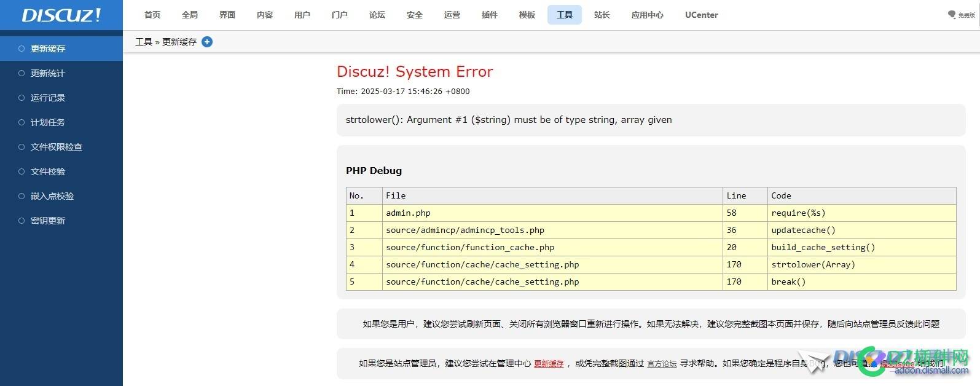Open the 全局 top menu
This screenshot has height=386, width=980.
[190, 15]
